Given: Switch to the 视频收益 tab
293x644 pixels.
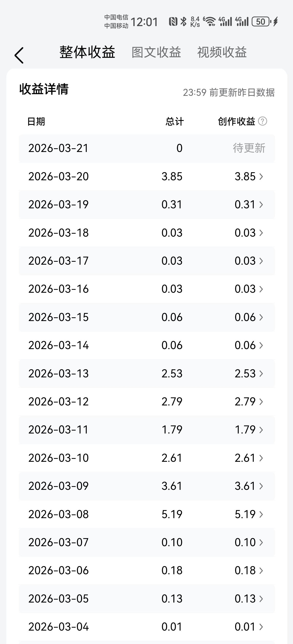Looking at the screenshot, I should pos(222,52).
